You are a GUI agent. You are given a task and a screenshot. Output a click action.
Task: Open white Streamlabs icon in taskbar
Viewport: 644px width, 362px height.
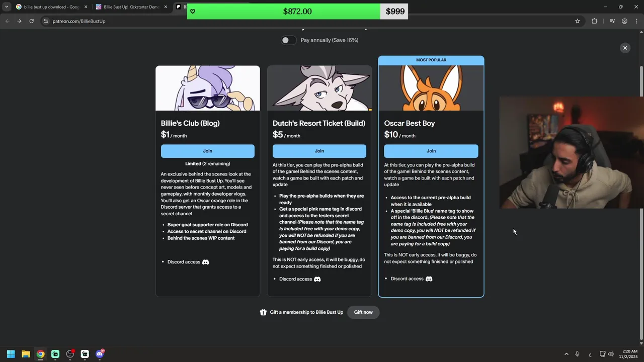click(85, 354)
